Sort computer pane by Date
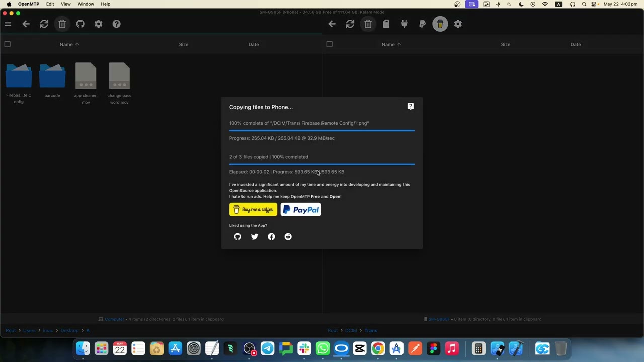 point(254,44)
